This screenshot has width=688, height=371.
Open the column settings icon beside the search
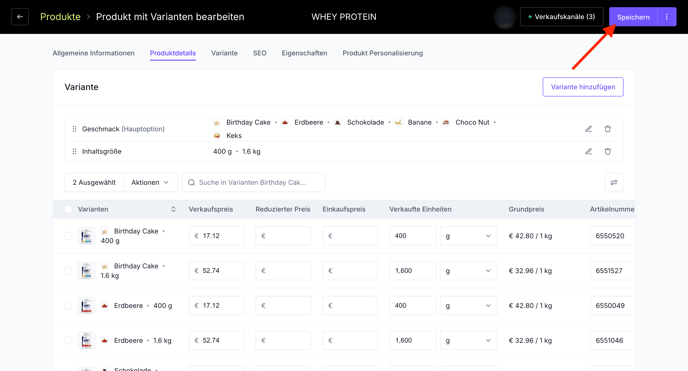pyautogui.click(x=613, y=182)
